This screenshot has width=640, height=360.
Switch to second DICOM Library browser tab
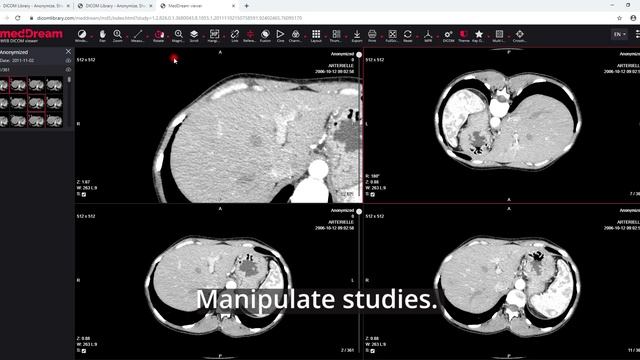pos(115,6)
